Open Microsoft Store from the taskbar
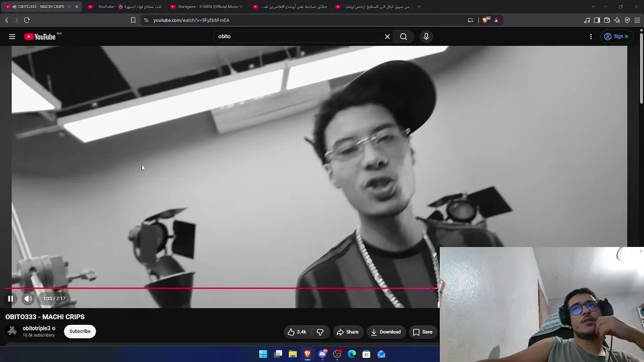Image resolution: width=644 pixels, height=362 pixels. [366, 354]
